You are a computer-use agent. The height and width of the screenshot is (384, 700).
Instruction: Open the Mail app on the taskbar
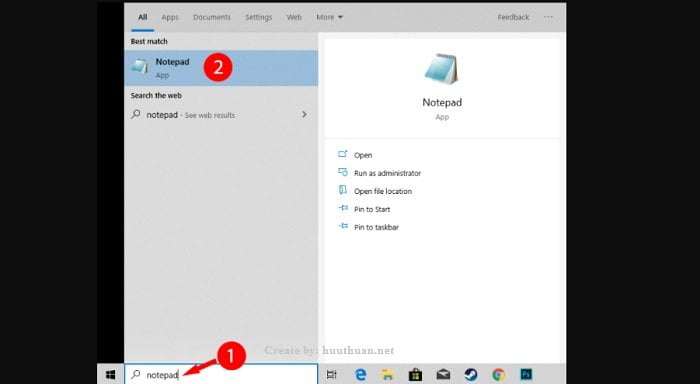point(443,375)
